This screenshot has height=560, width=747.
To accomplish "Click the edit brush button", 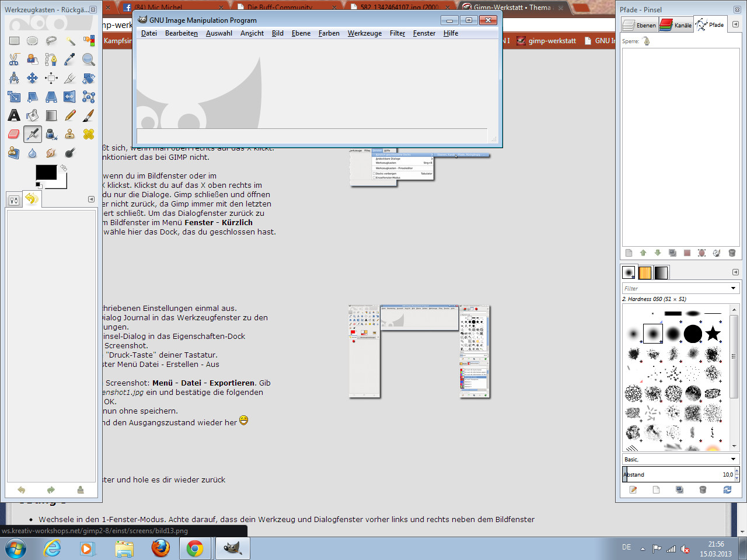I will pos(633,490).
